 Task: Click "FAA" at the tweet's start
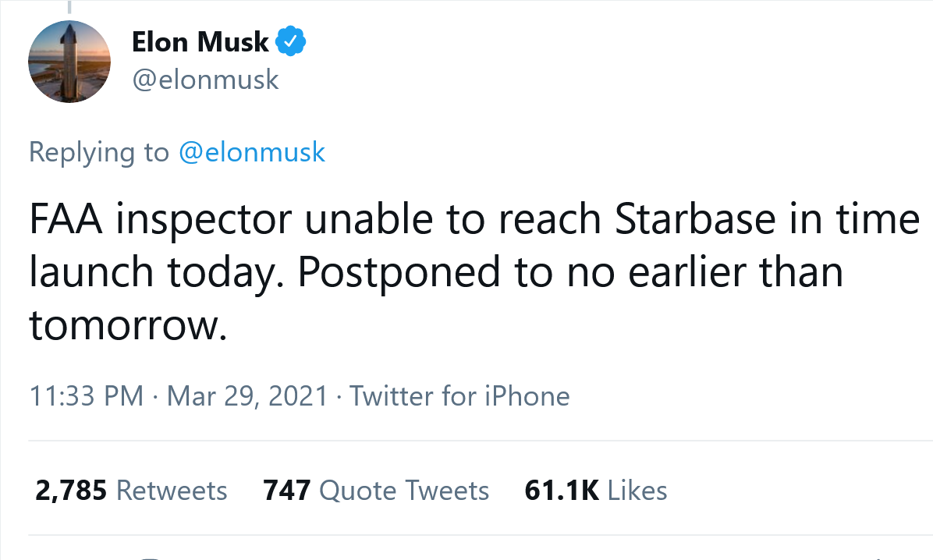click(66, 221)
